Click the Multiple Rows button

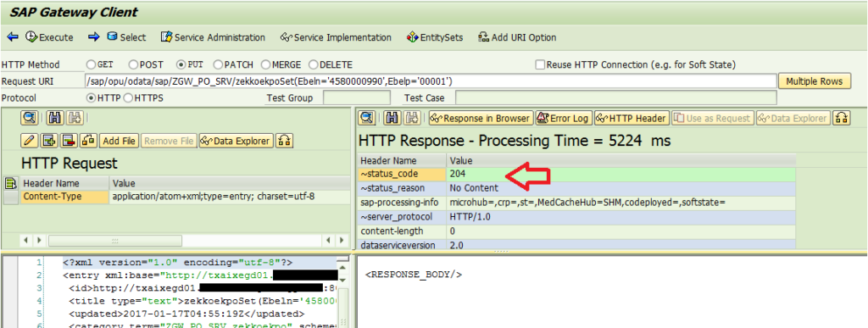point(815,81)
